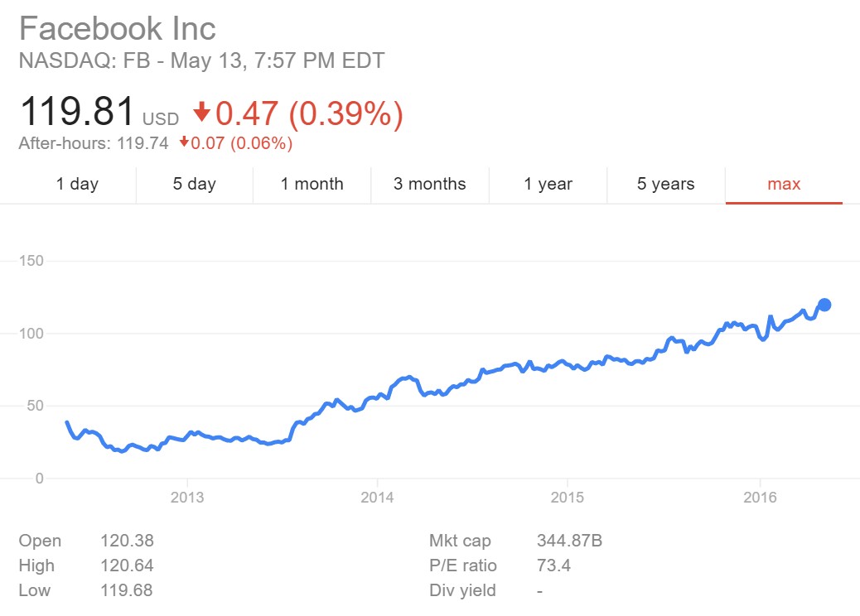The width and height of the screenshot is (860, 616).
Task: Switch to the 5 years tab
Action: [665, 184]
